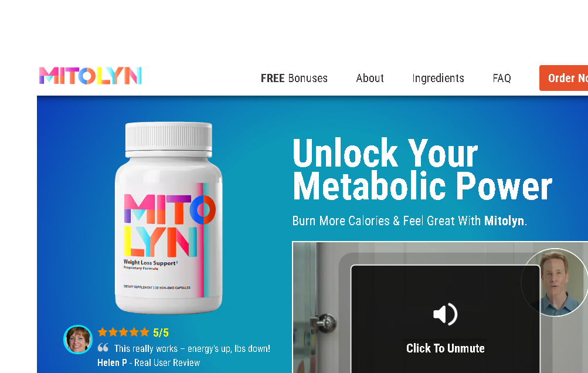This screenshot has width=588, height=373.
Task: Open the Ingredients navigation link
Action: tap(438, 78)
